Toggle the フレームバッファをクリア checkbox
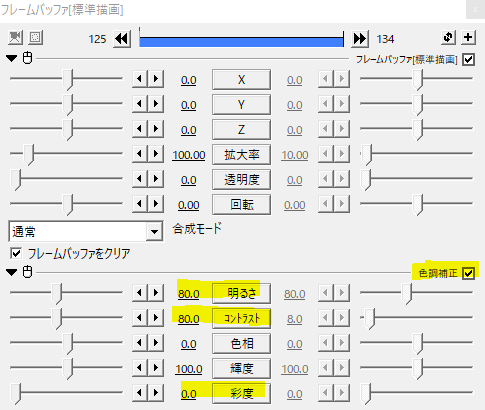 tap(16, 253)
